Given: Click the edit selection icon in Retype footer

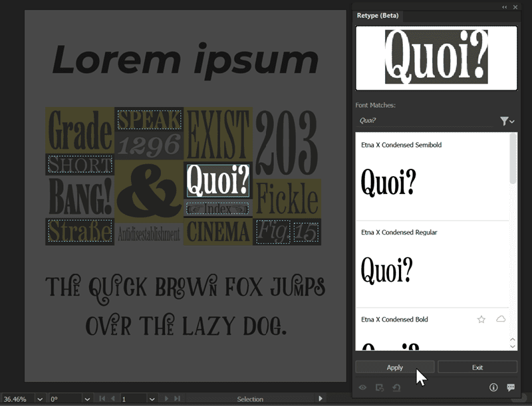Looking at the screenshot, I should [x=379, y=387].
